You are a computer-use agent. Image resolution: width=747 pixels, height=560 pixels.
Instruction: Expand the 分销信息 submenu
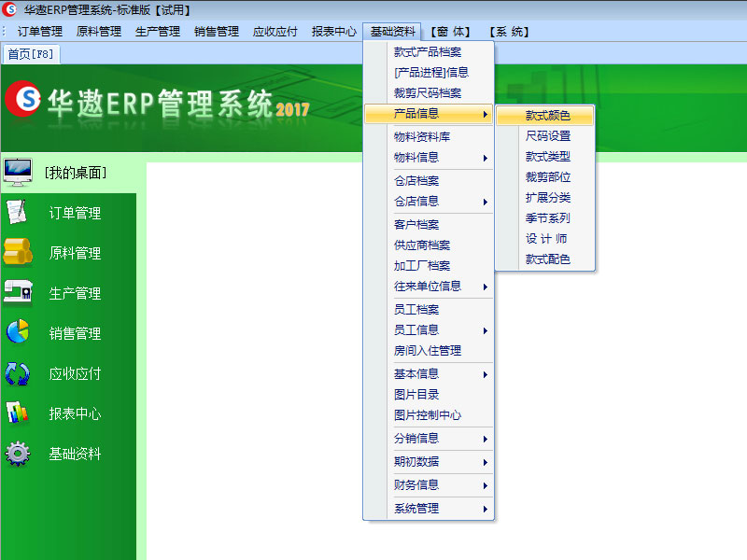pos(429,439)
